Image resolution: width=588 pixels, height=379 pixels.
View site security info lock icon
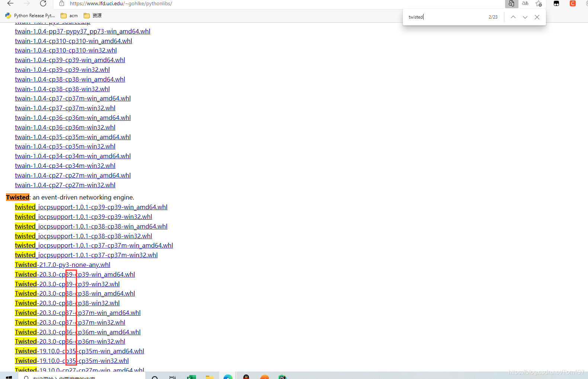click(62, 3)
